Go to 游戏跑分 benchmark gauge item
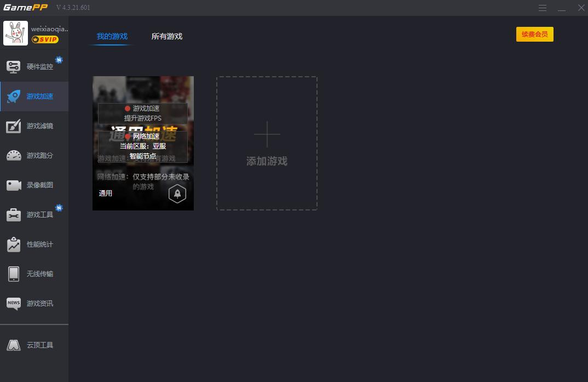The image size is (588, 382). point(34,155)
